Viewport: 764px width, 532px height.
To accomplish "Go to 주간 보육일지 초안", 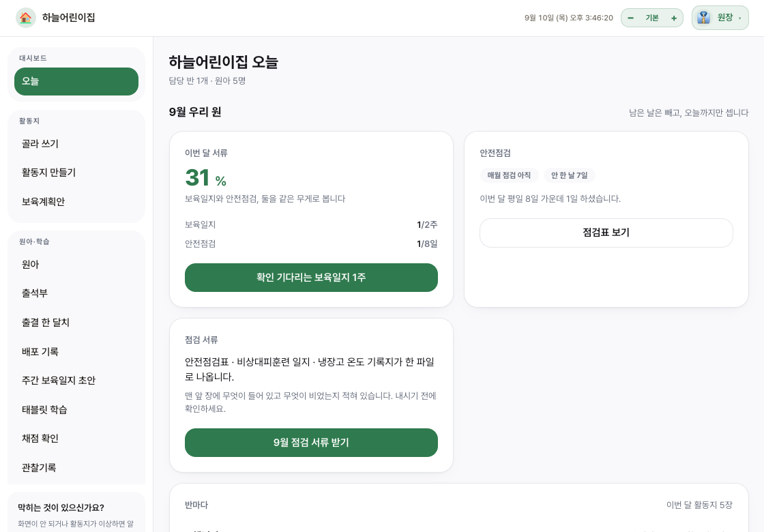I will (76, 381).
